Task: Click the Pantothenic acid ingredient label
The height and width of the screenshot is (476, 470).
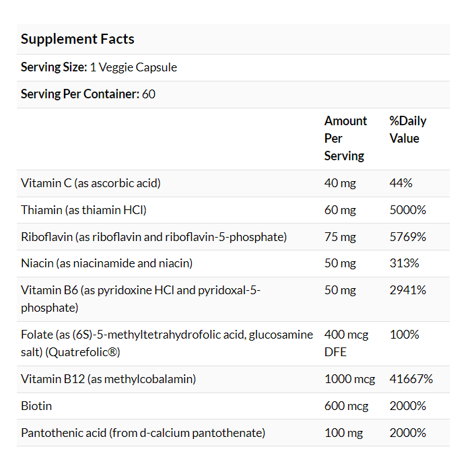Action: (x=143, y=433)
